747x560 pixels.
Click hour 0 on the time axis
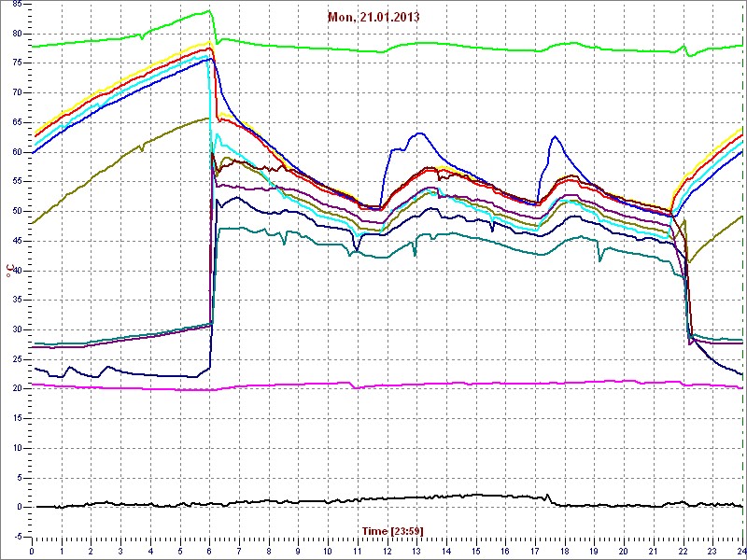point(32,550)
